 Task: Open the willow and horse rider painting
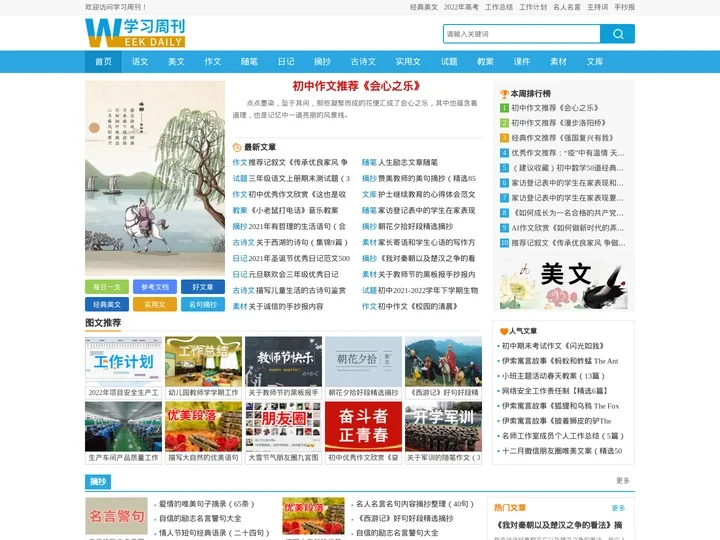click(155, 178)
